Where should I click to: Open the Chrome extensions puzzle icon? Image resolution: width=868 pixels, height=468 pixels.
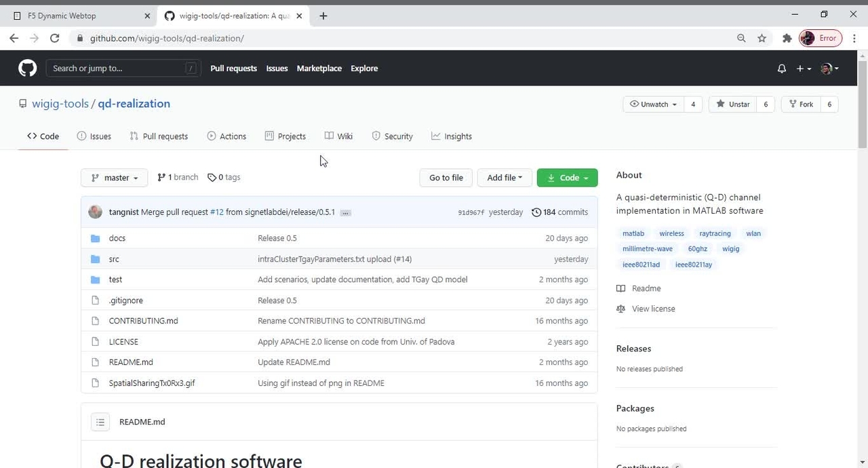click(787, 38)
